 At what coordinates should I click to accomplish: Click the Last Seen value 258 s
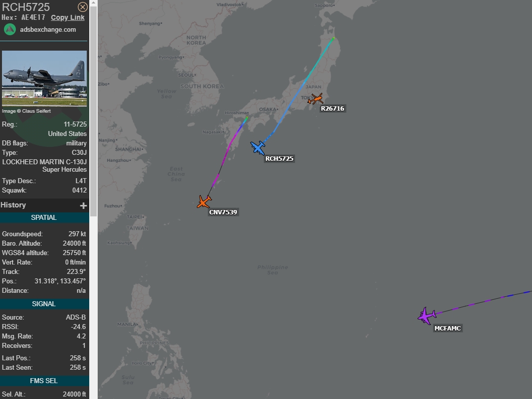coord(78,368)
